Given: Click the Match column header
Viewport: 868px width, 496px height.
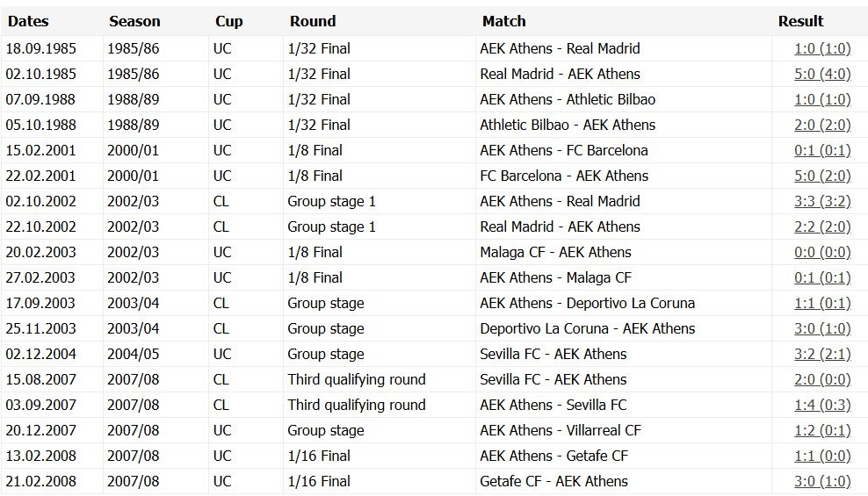Looking at the screenshot, I should click(503, 21).
